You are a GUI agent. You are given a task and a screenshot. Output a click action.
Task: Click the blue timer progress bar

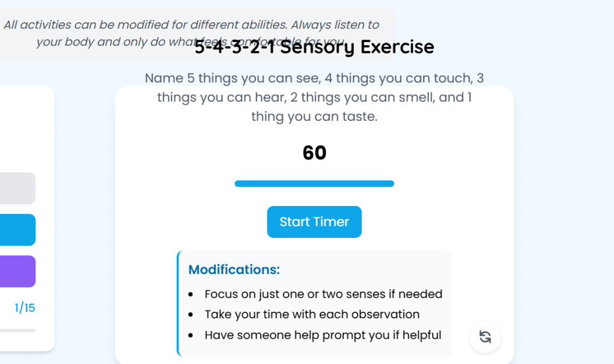point(314,183)
